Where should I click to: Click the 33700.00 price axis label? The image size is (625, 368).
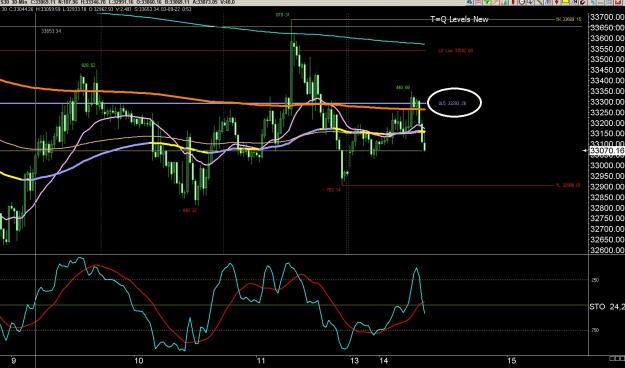[x=607, y=18]
